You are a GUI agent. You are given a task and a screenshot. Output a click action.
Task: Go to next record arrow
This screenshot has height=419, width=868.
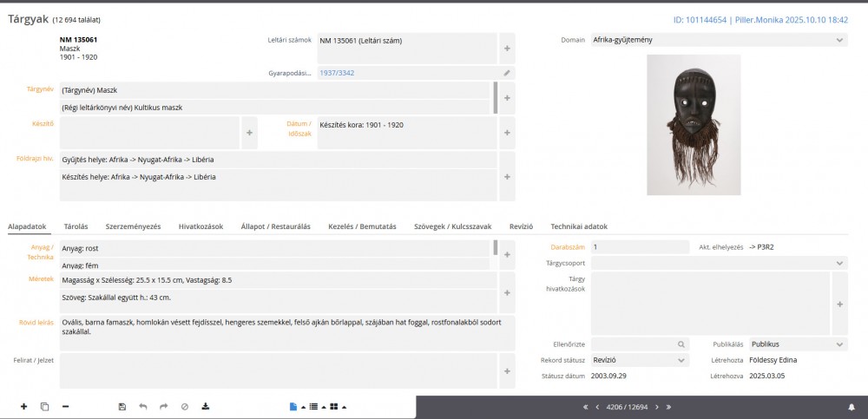pos(656,406)
